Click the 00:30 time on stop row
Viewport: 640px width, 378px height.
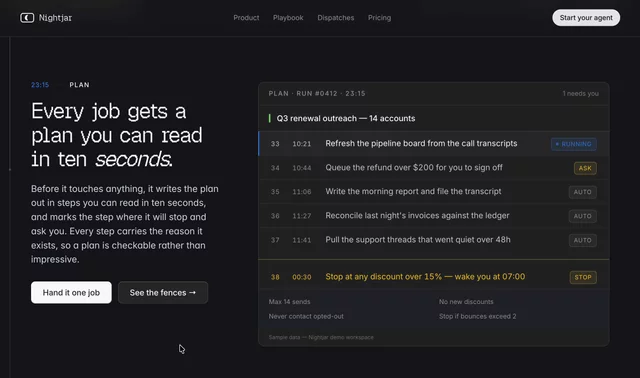pos(302,277)
